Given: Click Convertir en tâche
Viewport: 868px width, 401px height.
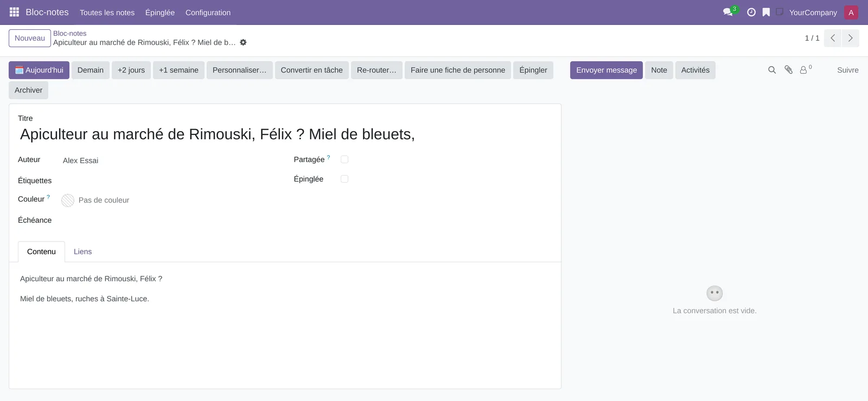Looking at the screenshot, I should pos(312,70).
